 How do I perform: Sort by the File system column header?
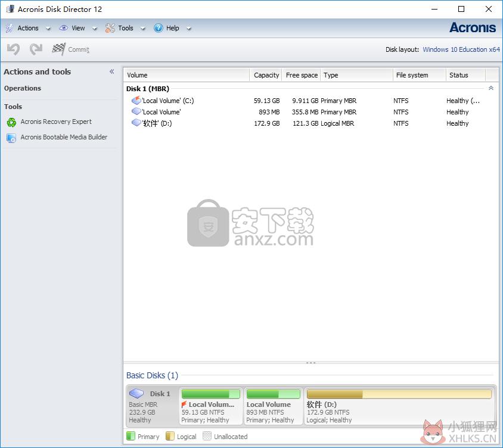[x=420, y=75]
